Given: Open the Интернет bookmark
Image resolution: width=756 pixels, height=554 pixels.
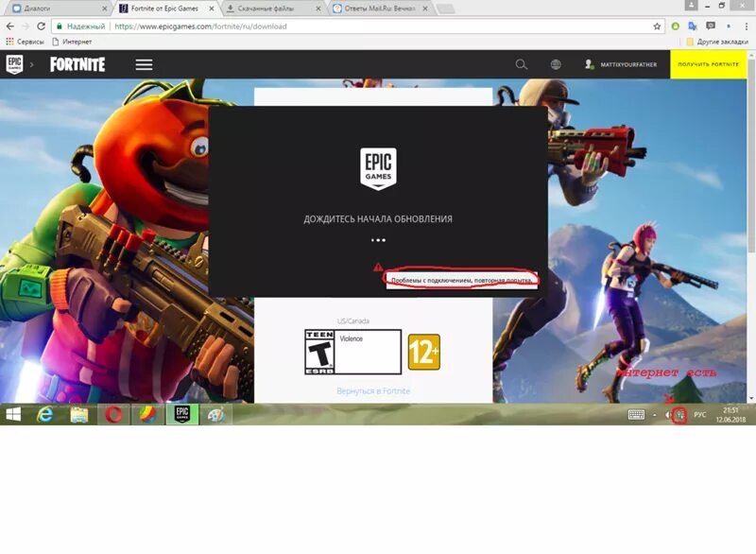Looking at the screenshot, I should [72, 42].
